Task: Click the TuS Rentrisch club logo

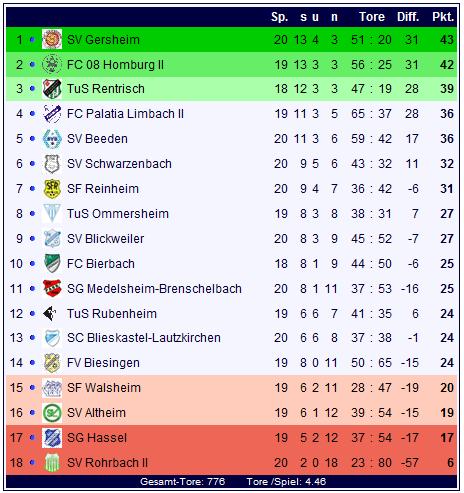Action: click(52, 89)
